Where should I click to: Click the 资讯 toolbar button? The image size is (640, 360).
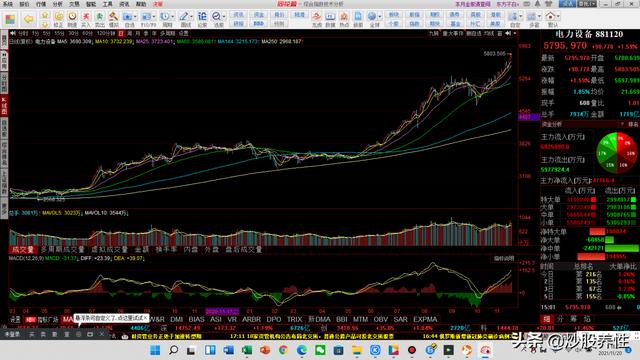click(x=238, y=14)
